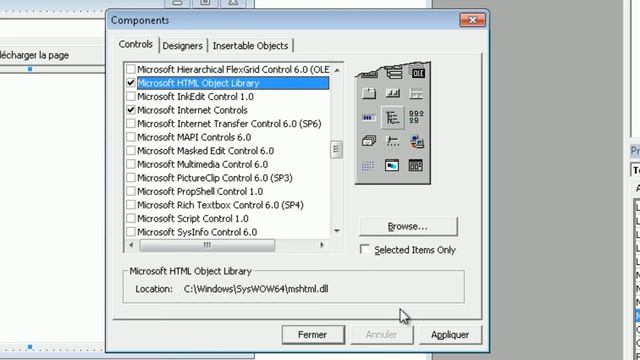
Task: Check Microsoft Masked Edit Control 6.0
Action: [x=131, y=151]
